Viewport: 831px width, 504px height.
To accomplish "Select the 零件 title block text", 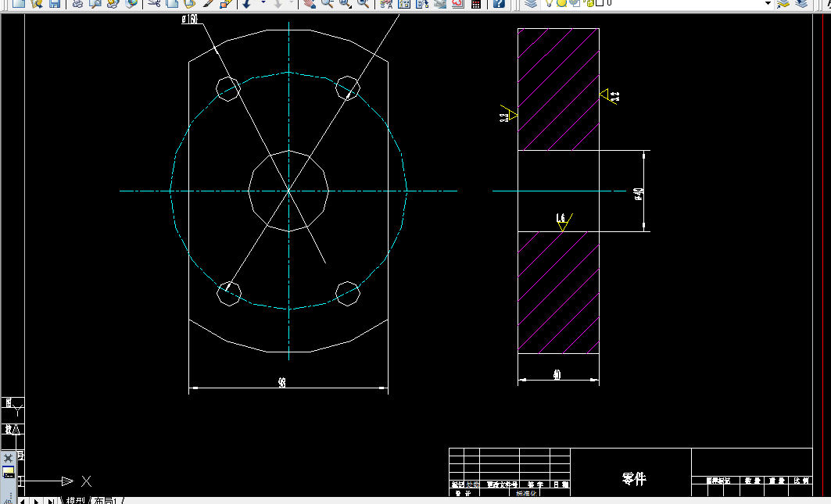I will (634, 478).
